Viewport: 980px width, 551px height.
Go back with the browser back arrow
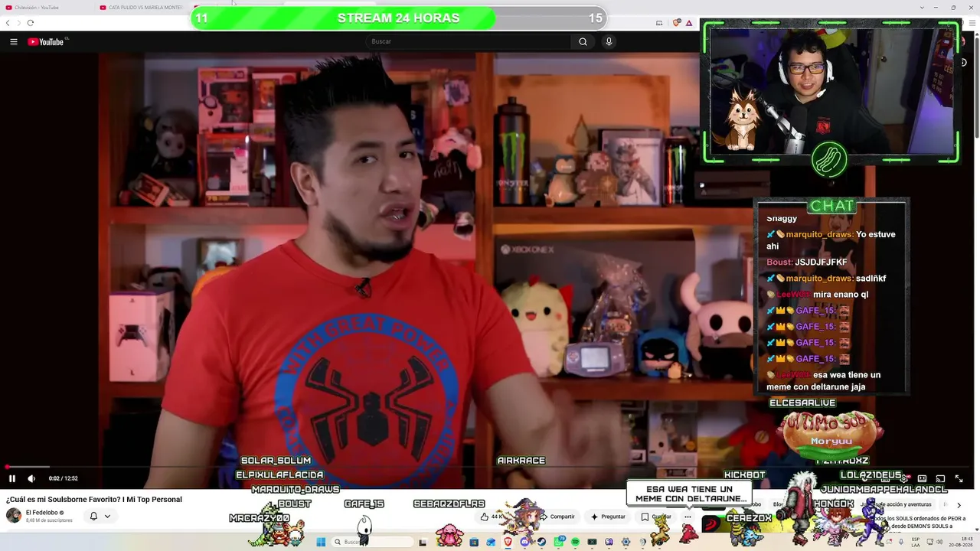[8, 23]
